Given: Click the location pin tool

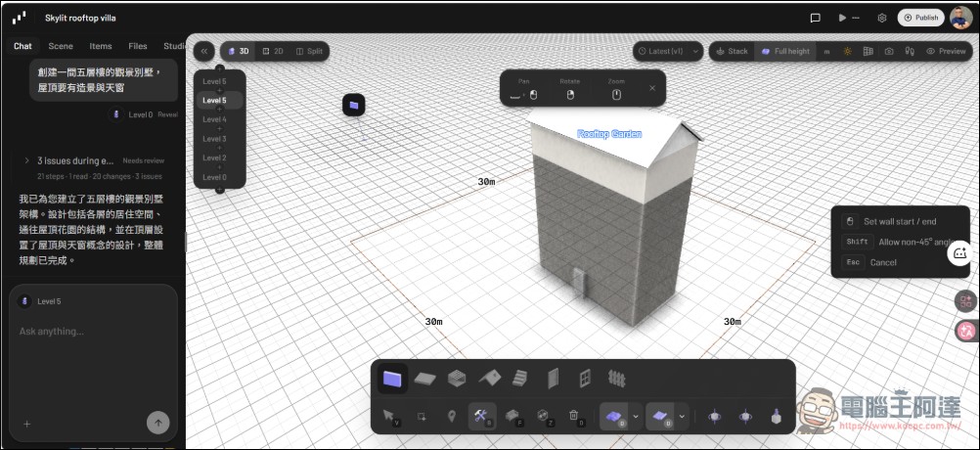Looking at the screenshot, I should click(x=452, y=417).
